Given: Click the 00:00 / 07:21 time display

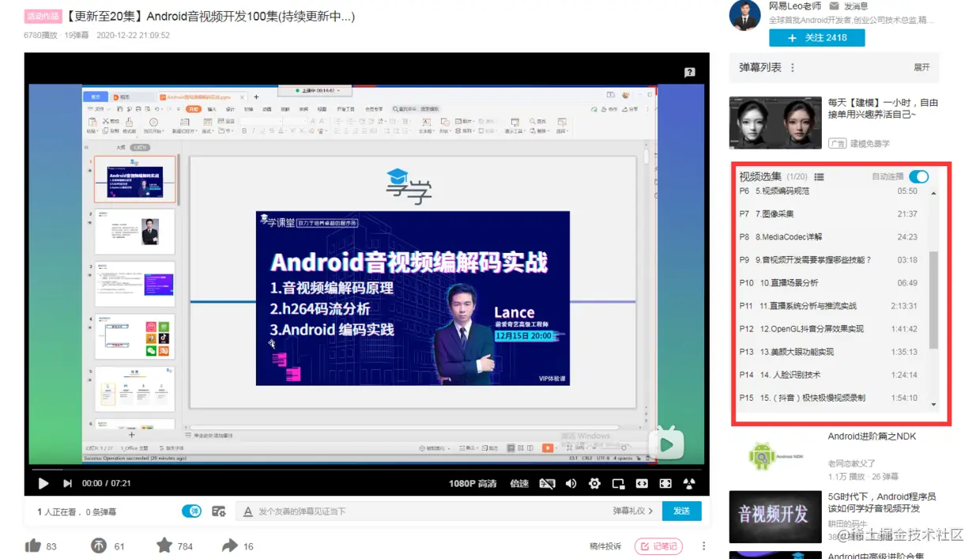Looking at the screenshot, I should (106, 484).
